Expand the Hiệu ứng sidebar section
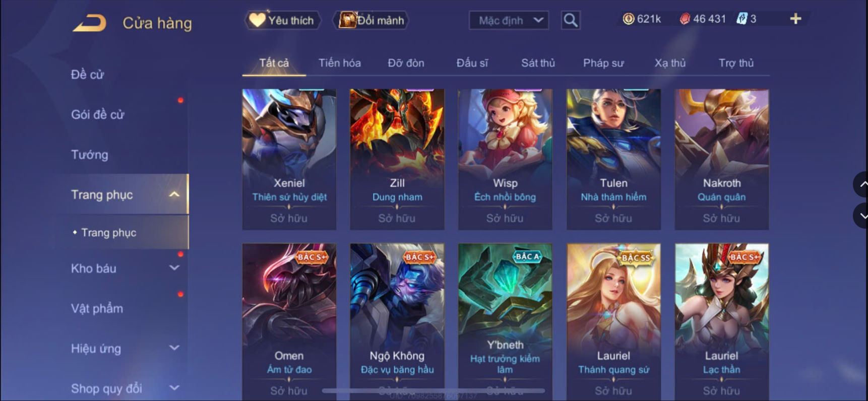This screenshot has height=401, width=868. tap(174, 348)
